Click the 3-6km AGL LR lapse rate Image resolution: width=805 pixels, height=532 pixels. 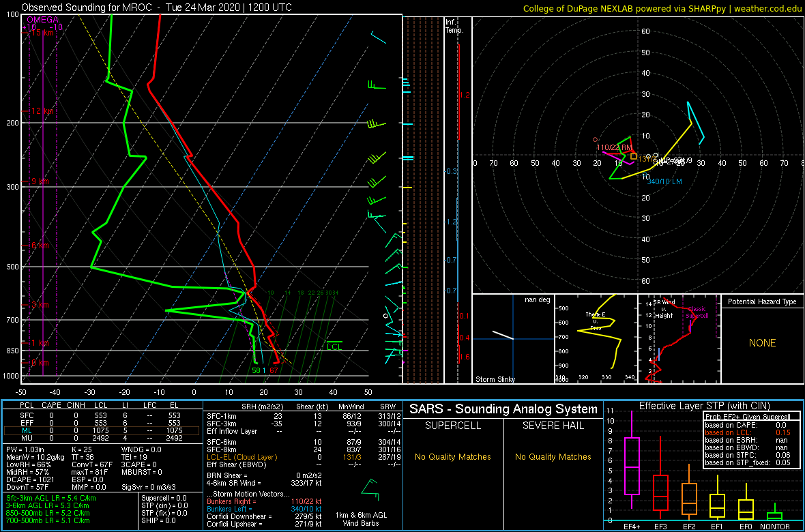pyautogui.click(x=49, y=506)
